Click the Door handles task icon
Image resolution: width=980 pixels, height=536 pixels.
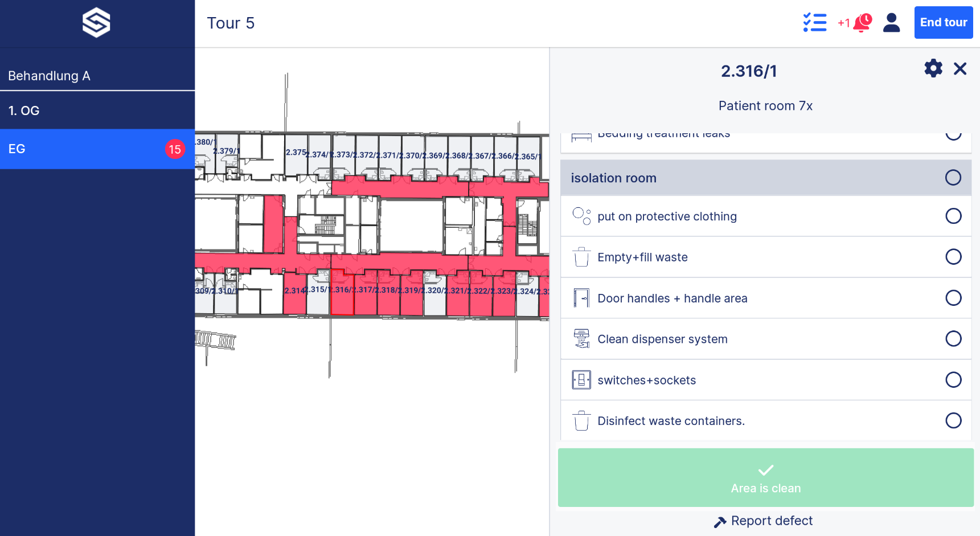pos(581,298)
